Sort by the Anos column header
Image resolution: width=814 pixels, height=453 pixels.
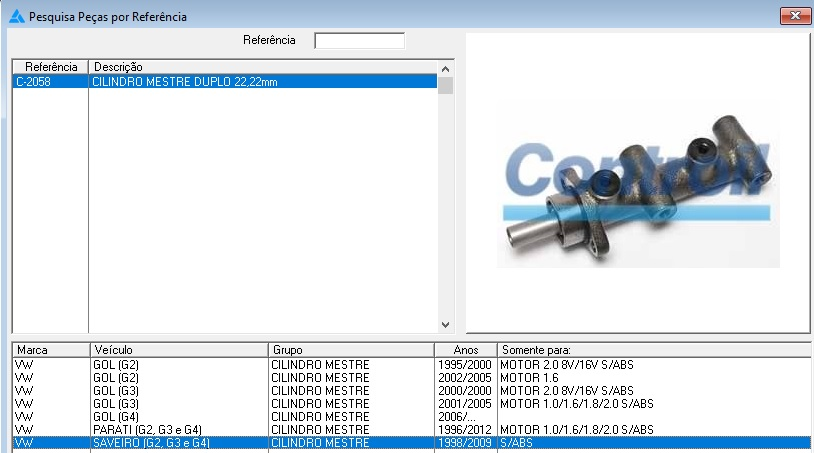pyautogui.click(x=464, y=351)
